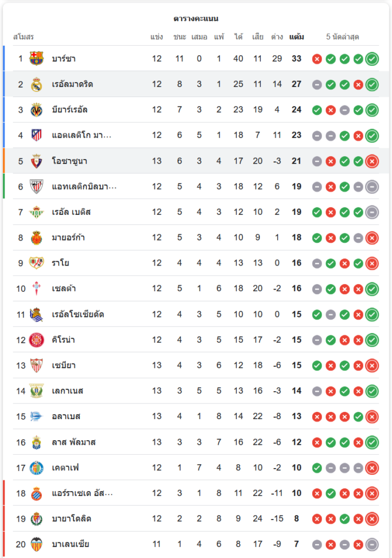Click the Osasuna club crest icon
Viewport: 392px width, 558px height.
point(36,161)
